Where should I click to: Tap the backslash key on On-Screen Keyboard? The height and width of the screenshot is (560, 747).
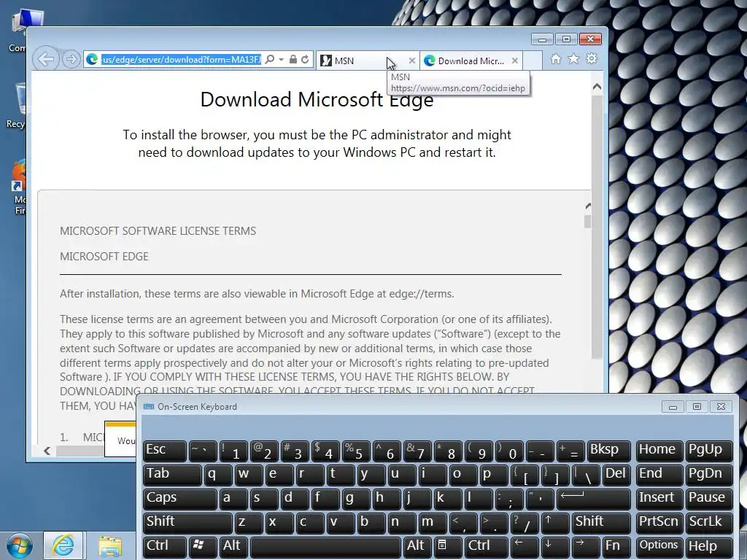point(586,474)
